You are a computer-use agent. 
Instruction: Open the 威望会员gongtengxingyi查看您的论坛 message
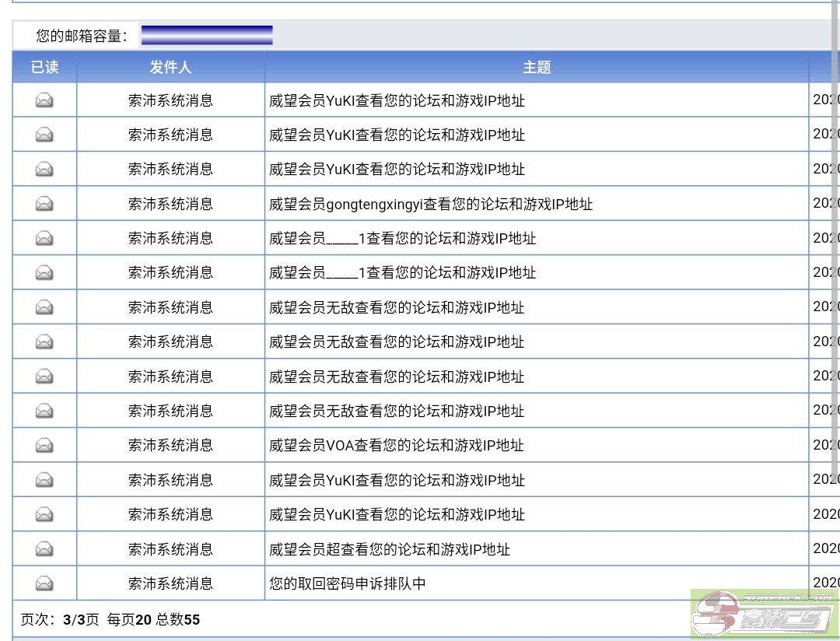(431, 205)
